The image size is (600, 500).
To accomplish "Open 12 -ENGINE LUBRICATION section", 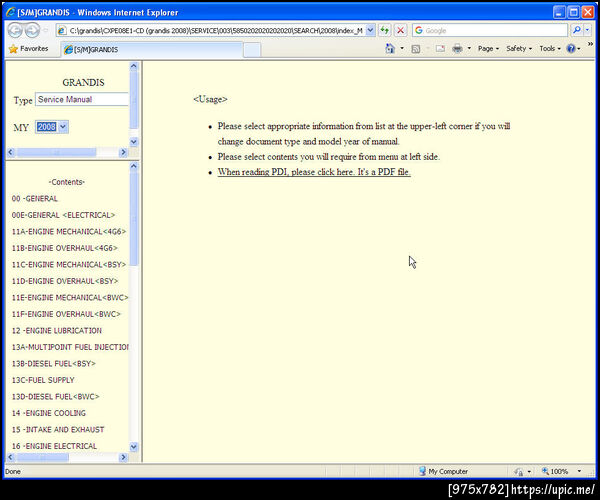I will coord(57,331).
